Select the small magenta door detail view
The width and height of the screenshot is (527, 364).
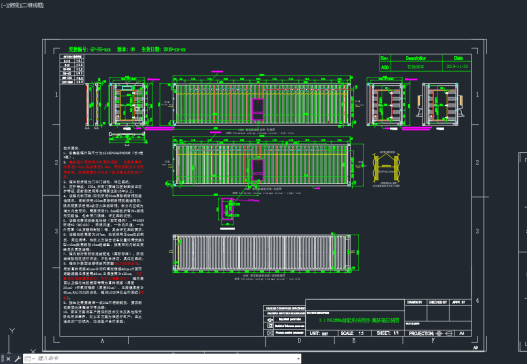coord(227,210)
